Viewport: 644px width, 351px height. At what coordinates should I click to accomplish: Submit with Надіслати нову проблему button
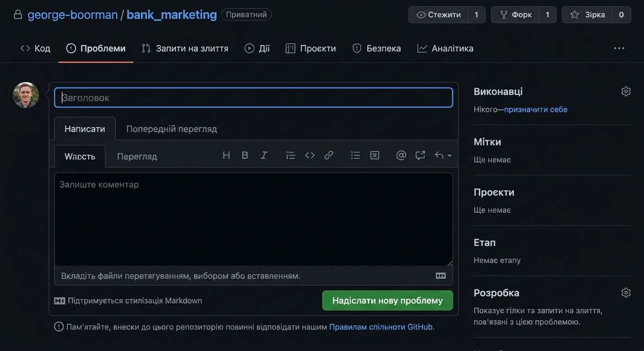[x=387, y=301]
